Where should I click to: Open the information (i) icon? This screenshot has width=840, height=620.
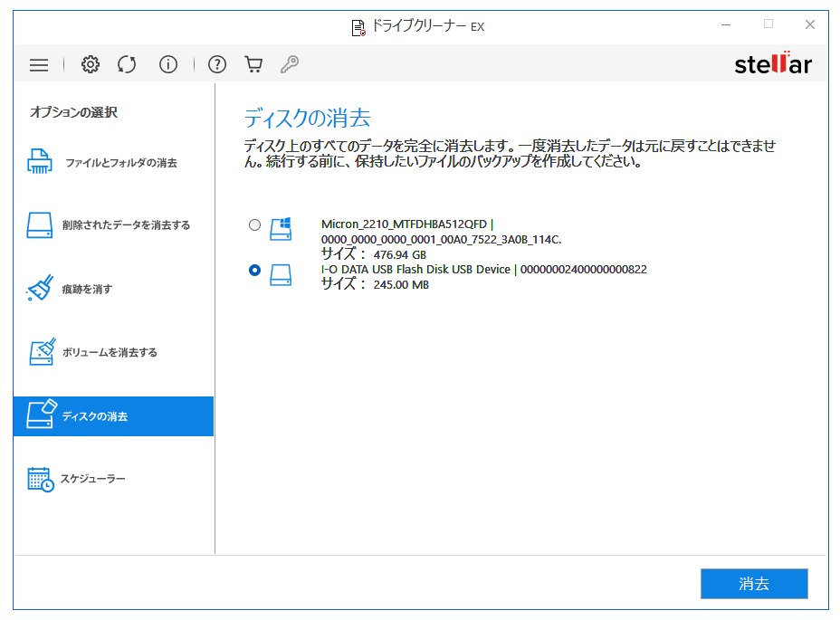click(168, 64)
